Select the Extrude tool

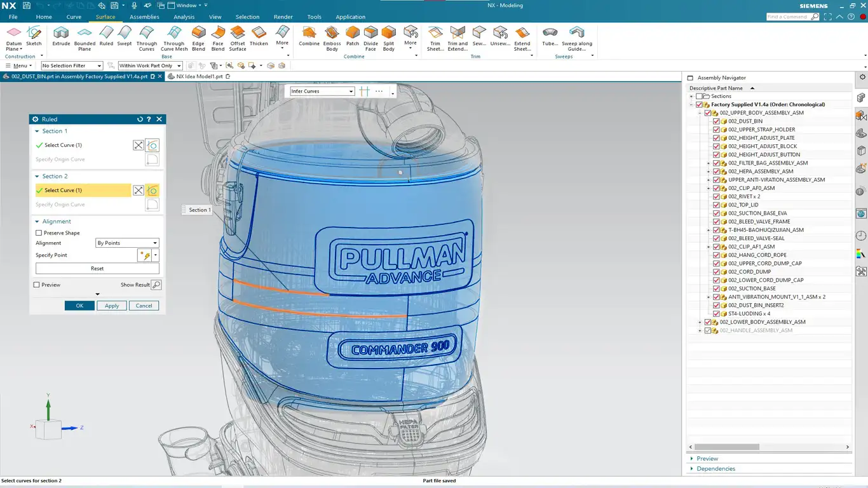point(61,36)
